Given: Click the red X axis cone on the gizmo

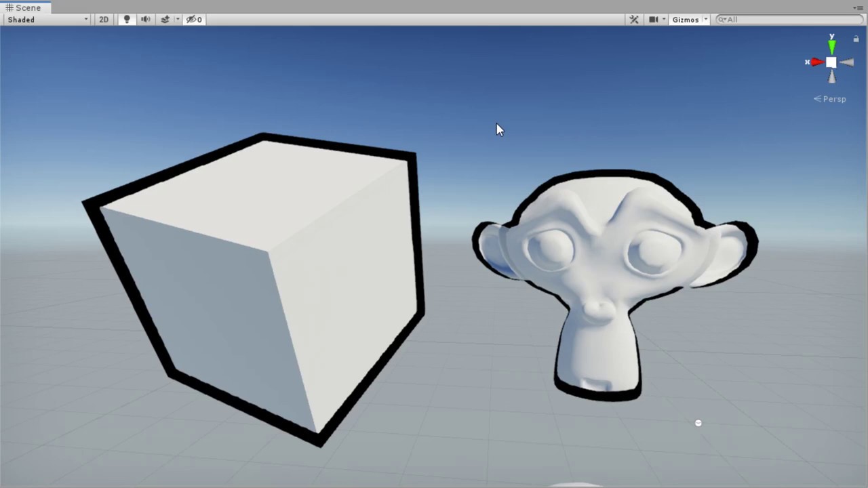Looking at the screenshot, I should (816, 62).
